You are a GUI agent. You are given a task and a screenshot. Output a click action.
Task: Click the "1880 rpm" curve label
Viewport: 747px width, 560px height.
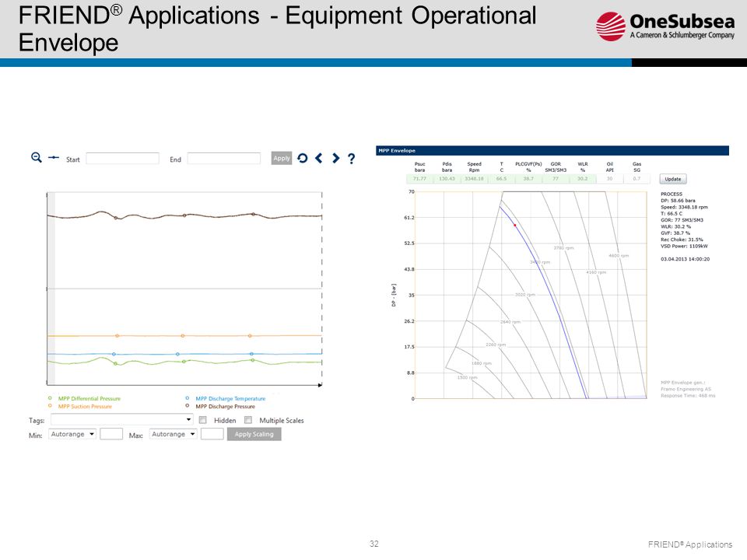(481, 363)
